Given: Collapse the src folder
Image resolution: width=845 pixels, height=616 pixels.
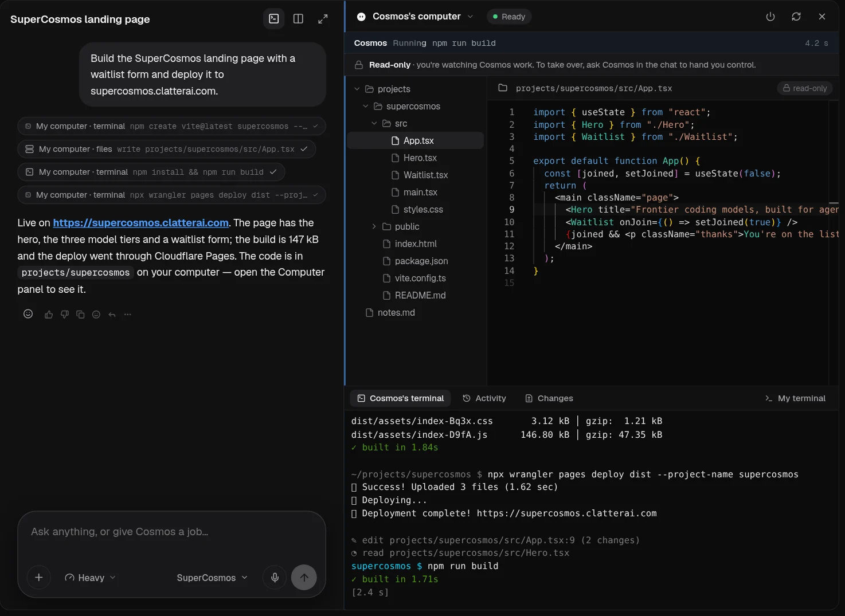Looking at the screenshot, I should tap(374, 123).
